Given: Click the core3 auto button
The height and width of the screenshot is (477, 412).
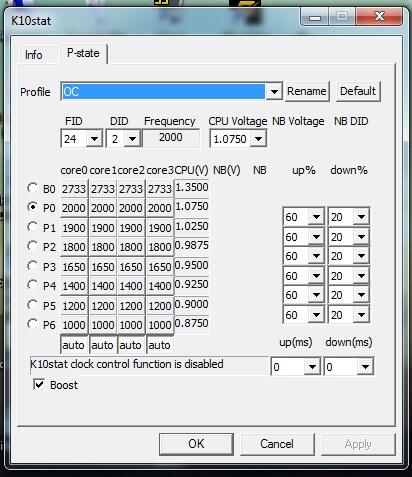Looking at the screenshot, I should pyautogui.click(x=160, y=345).
